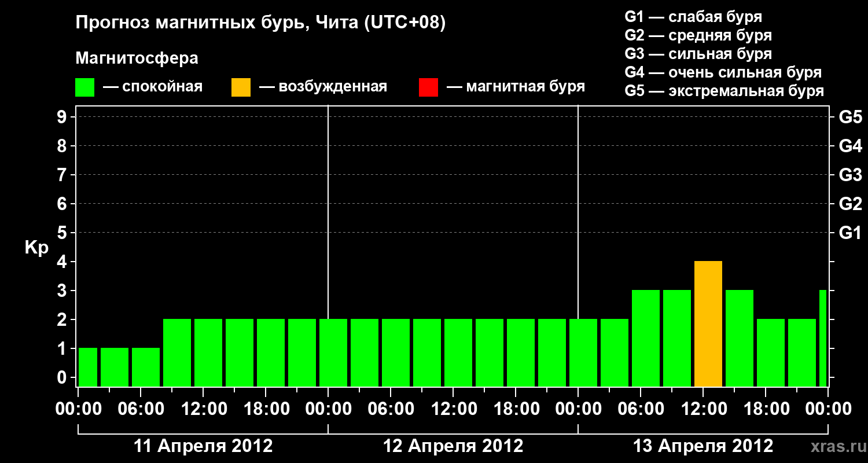Click the G3 label on the right axis
Viewport: 868px width, 463px height.
pyautogui.click(x=851, y=175)
